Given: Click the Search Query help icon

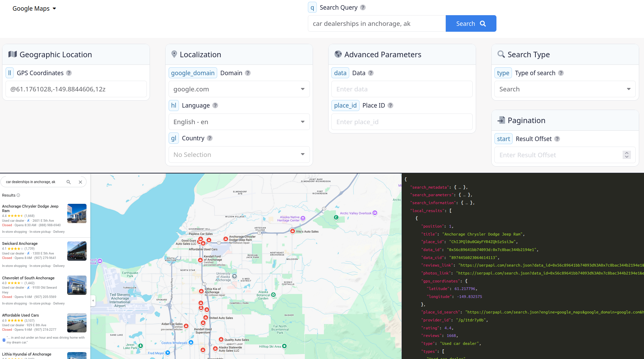Looking at the screenshot, I should (363, 8).
